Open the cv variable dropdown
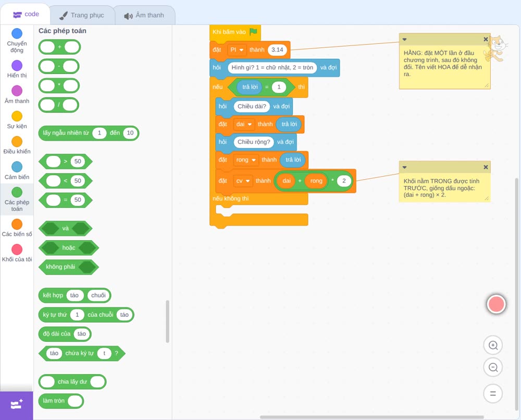521x420 pixels. tap(243, 181)
